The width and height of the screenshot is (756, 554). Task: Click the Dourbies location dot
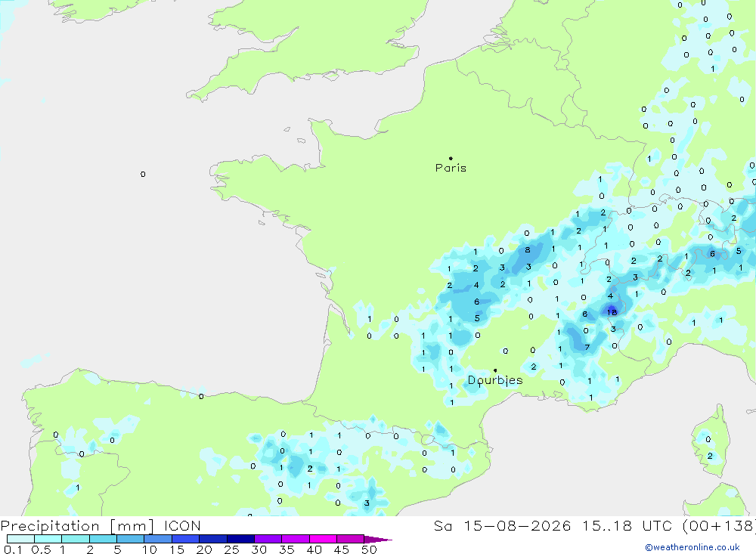point(495,370)
